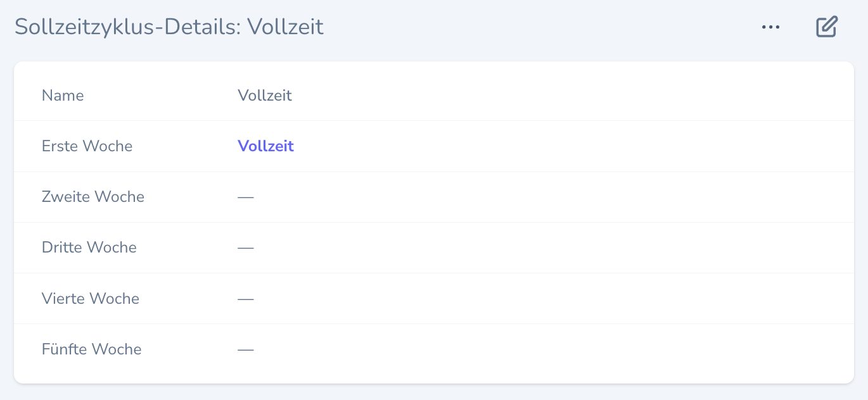This screenshot has width=868, height=400.
Task: Click the divider line between Name and Erste Woche
Action: pyautogui.click(x=433, y=121)
